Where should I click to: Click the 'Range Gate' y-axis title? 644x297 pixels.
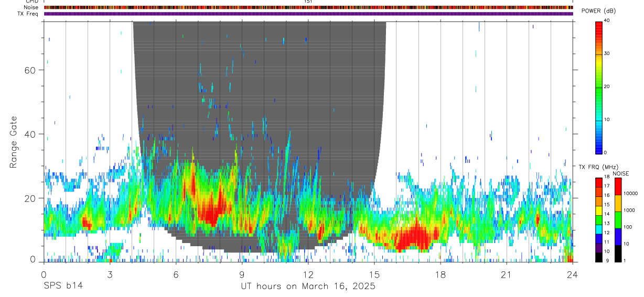13,142
